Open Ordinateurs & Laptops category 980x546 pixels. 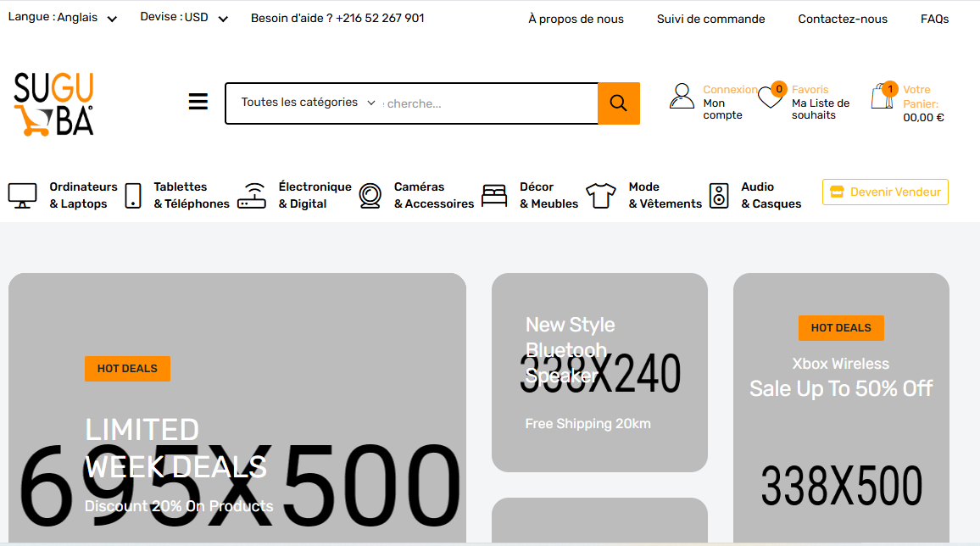82,195
